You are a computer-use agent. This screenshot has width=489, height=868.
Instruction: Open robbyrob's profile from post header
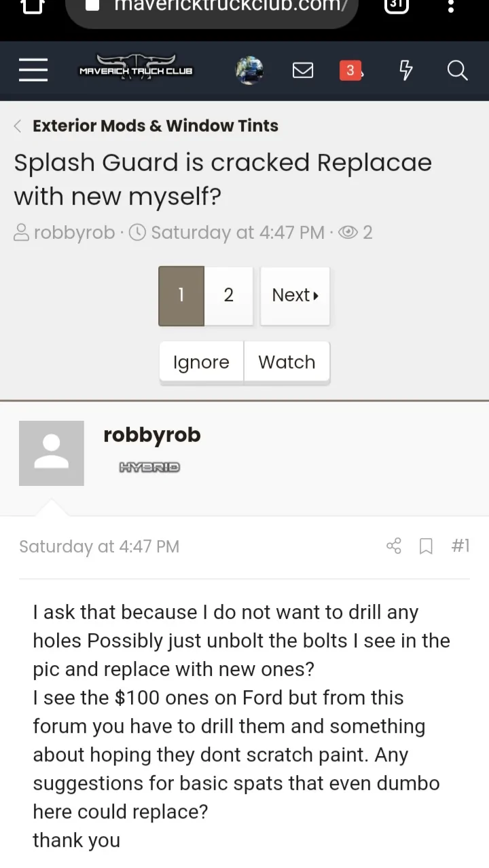(x=152, y=434)
